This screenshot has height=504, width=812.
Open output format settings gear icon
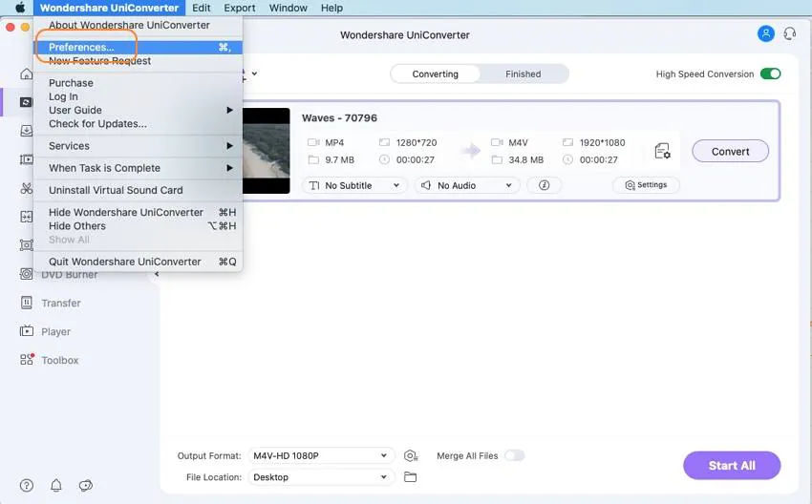pos(410,456)
